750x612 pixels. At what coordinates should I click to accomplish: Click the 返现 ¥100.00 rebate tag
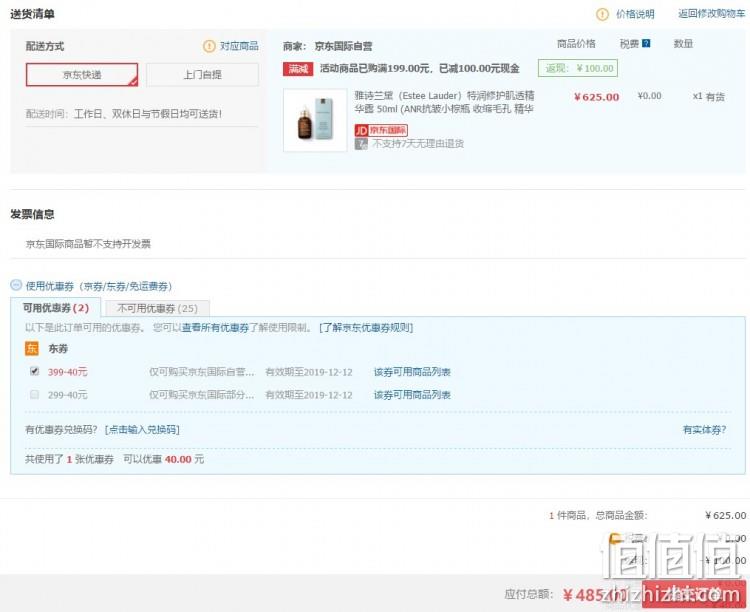tap(578, 68)
